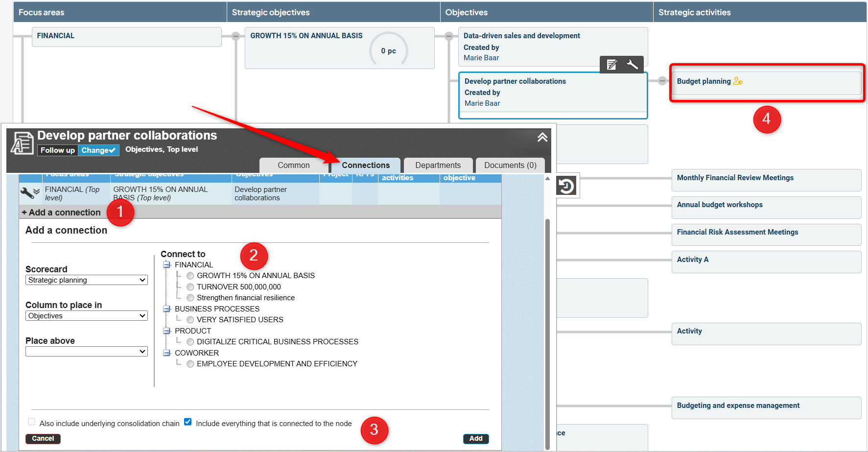Enable Also include underlying consolidation chain

[32, 422]
